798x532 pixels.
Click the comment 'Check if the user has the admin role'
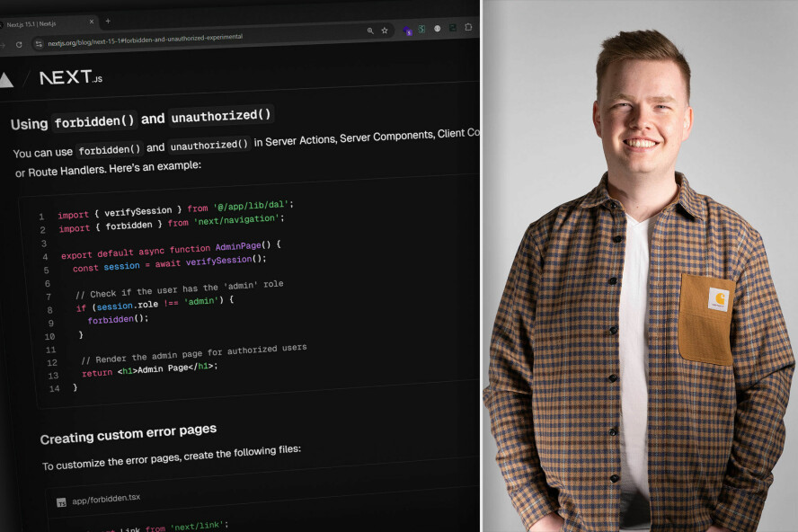tap(179, 289)
